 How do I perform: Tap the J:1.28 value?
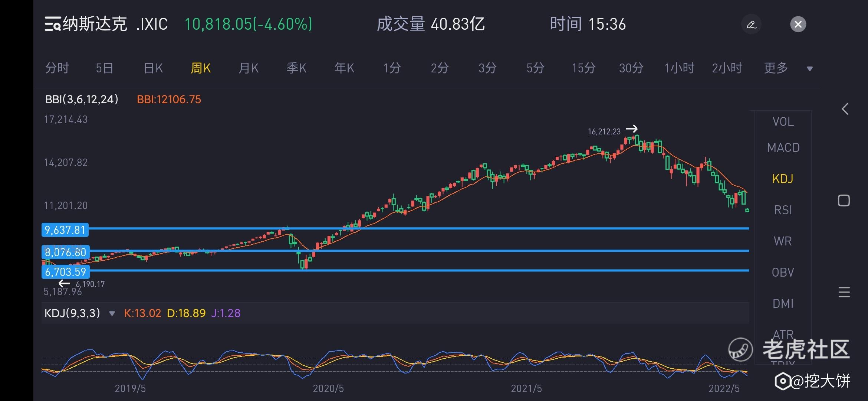coord(226,313)
